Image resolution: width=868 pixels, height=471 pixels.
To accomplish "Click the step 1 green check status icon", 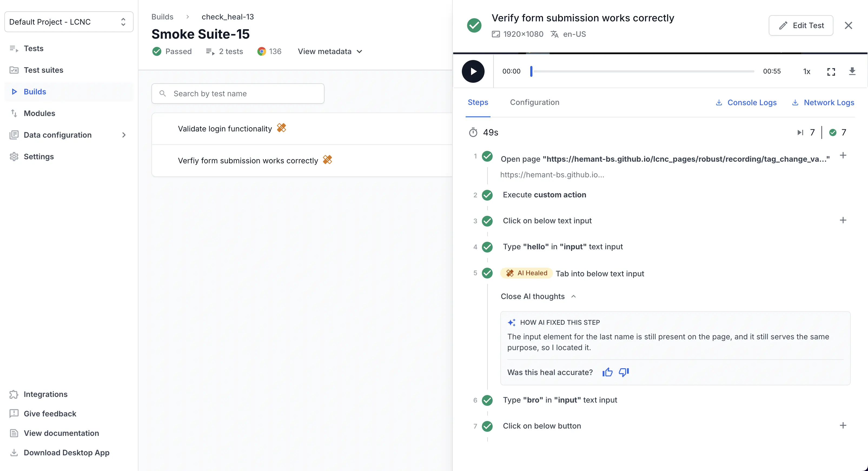I will [487, 157].
